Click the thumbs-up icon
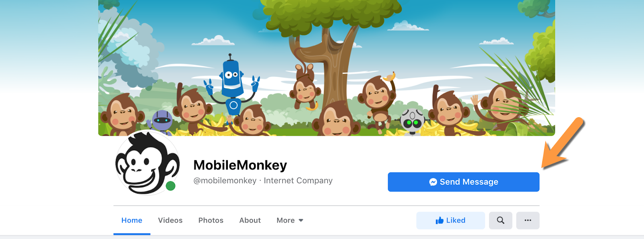644x239 pixels. pyautogui.click(x=440, y=220)
